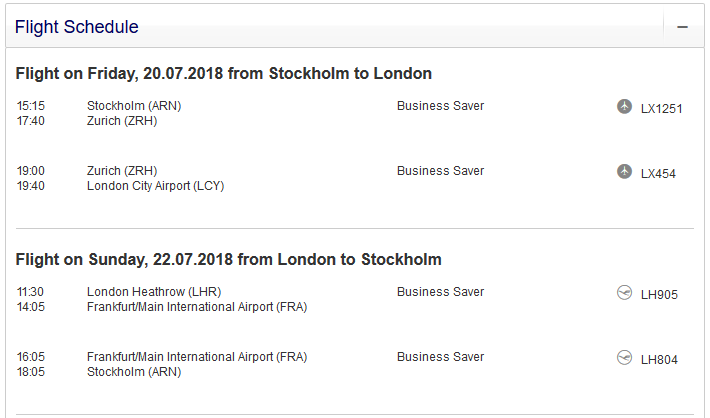Click Zurich (ZRH) arriving at 17:40
The width and height of the screenshot is (710, 418).
click(x=122, y=121)
